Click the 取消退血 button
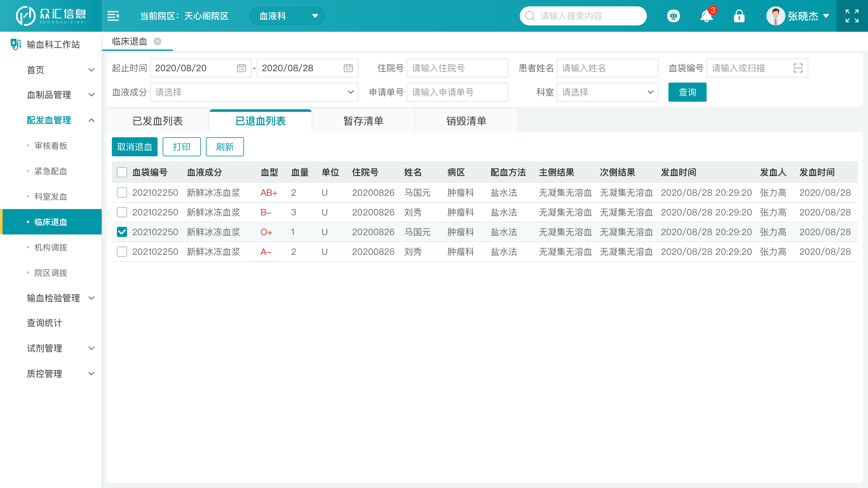This screenshot has width=868, height=488. [x=134, y=146]
